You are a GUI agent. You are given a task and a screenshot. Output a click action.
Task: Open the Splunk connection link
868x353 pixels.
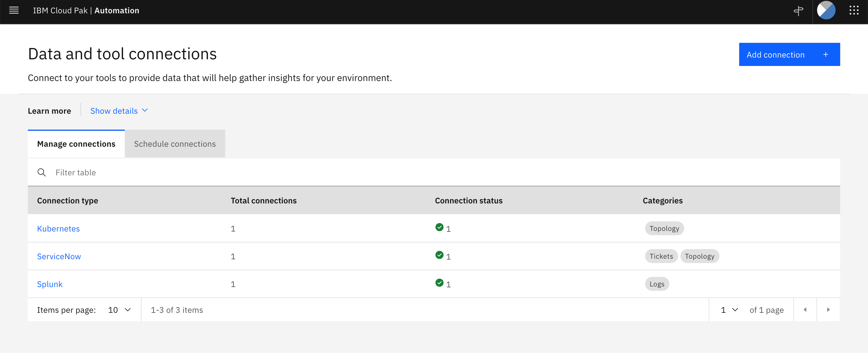pos(50,284)
